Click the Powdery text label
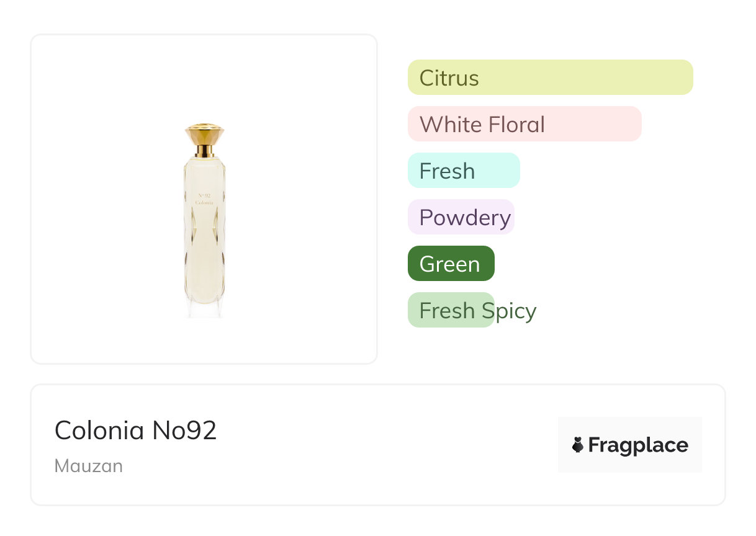This screenshot has height=536, width=756. (x=465, y=218)
